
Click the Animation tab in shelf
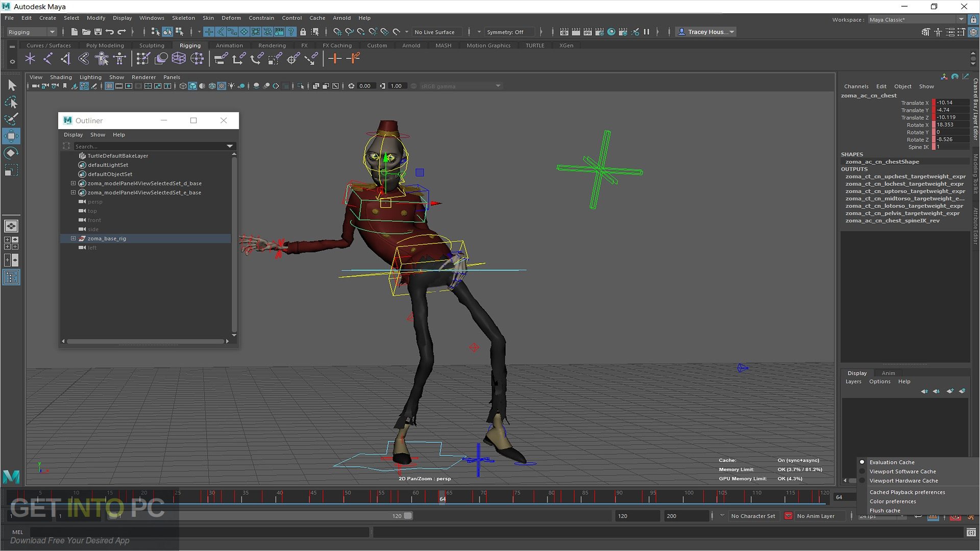228,45
